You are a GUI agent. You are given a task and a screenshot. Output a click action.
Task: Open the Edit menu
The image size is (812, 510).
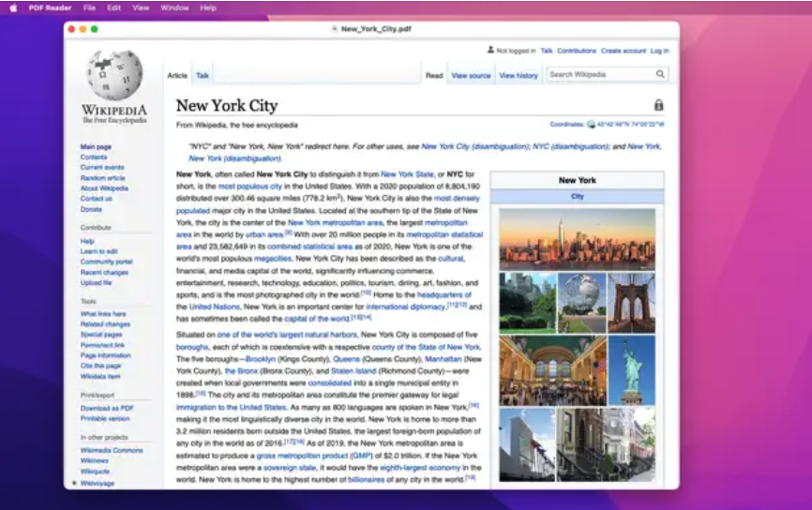(x=114, y=7)
